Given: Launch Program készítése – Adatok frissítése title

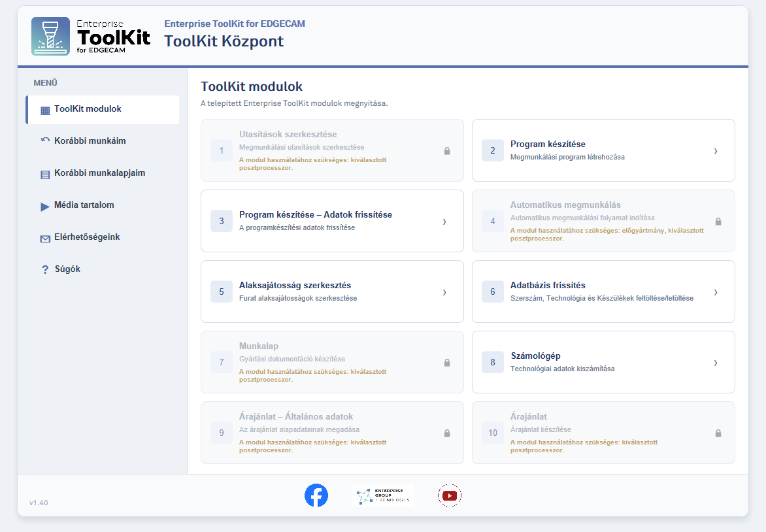Looking at the screenshot, I should click(316, 214).
